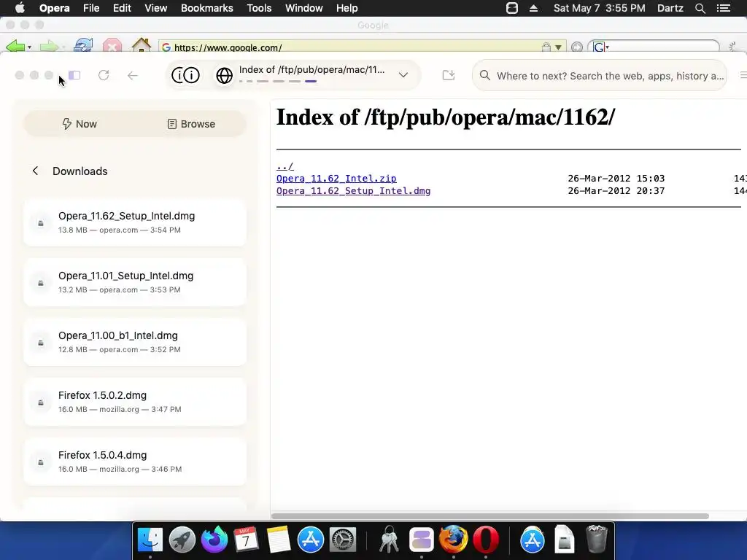Open the Window menu
747x560 pixels.
point(304,8)
